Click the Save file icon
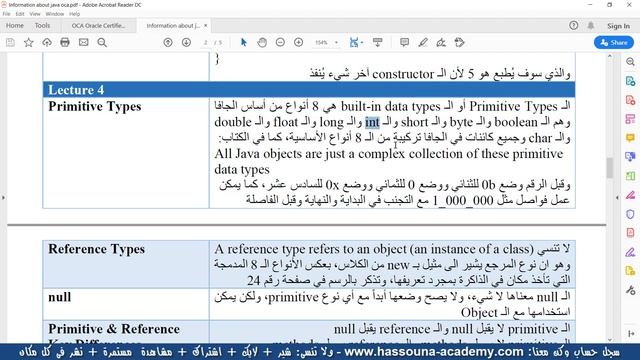The image size is (640, 360). [10, 42]
